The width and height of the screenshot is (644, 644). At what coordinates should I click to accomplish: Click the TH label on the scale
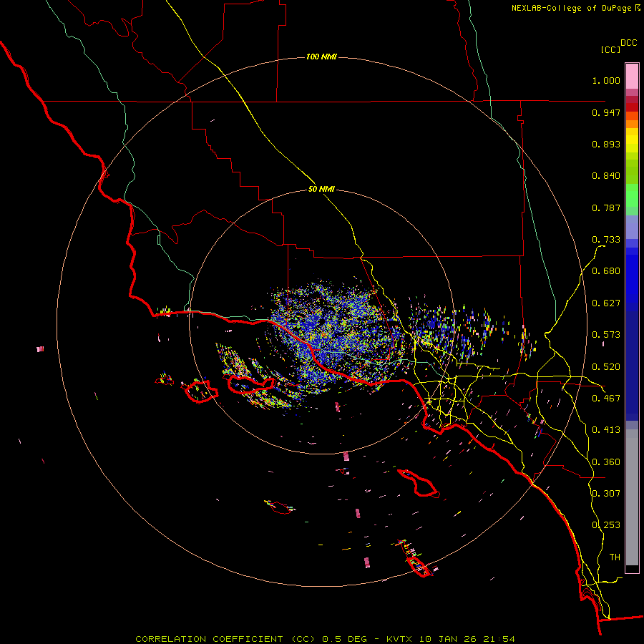[x=615, y=557]
